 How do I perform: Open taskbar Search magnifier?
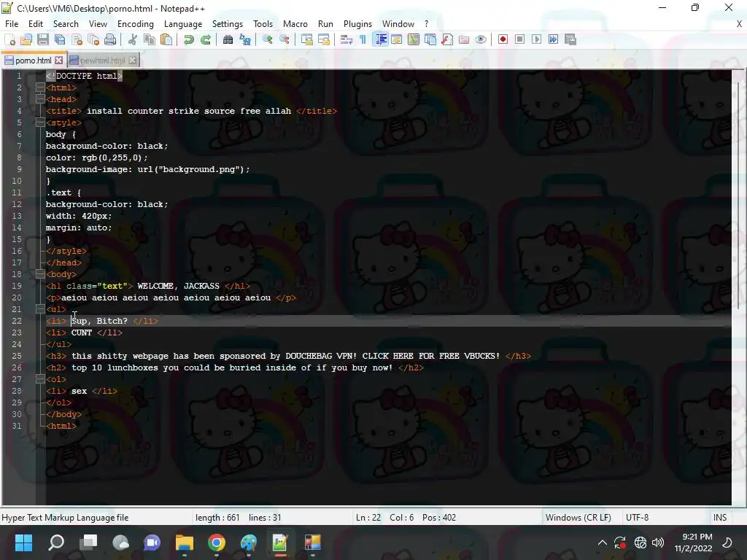click(x=56, y=542)
